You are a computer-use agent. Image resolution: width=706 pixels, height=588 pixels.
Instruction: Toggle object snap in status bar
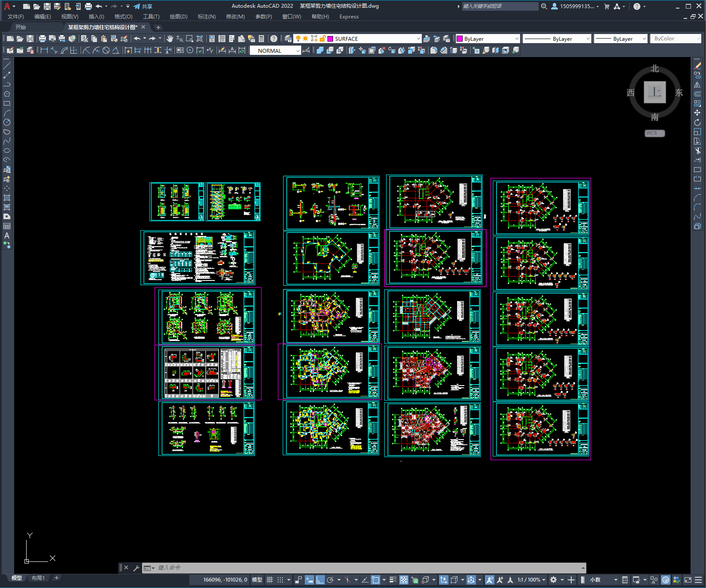click(x=376, y=580)
